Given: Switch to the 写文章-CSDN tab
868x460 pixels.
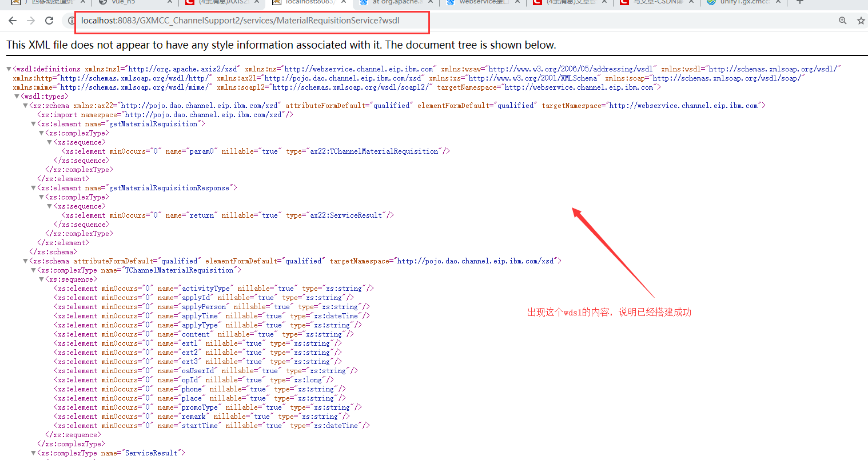Looking at the screenshot, I should (658, 2).
